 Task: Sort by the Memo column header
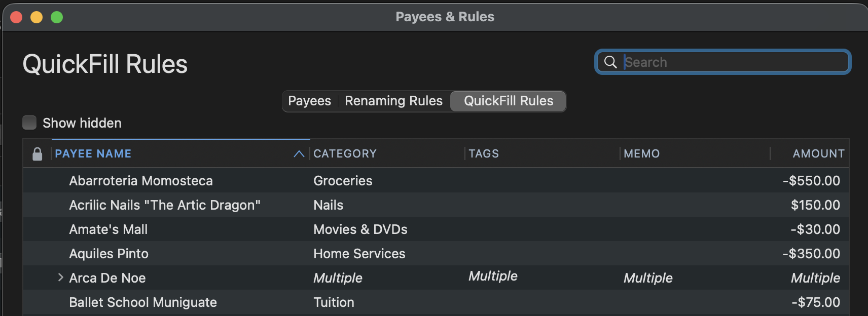(x=641, y=153)
